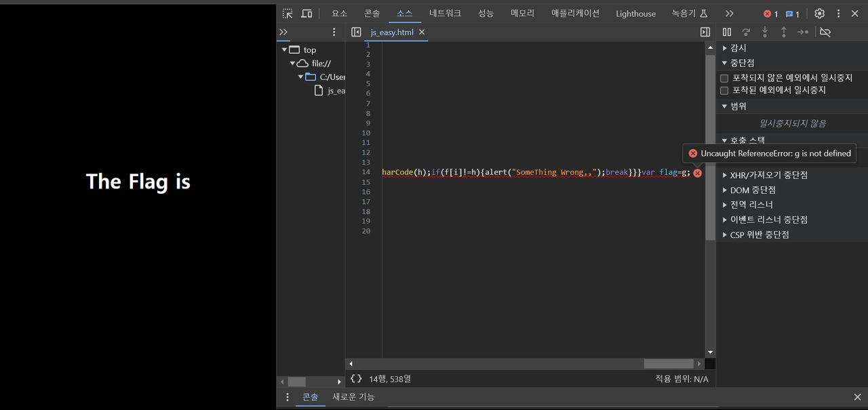
Task: Open the 메모리 tab
Action: (x=522, y=14)
